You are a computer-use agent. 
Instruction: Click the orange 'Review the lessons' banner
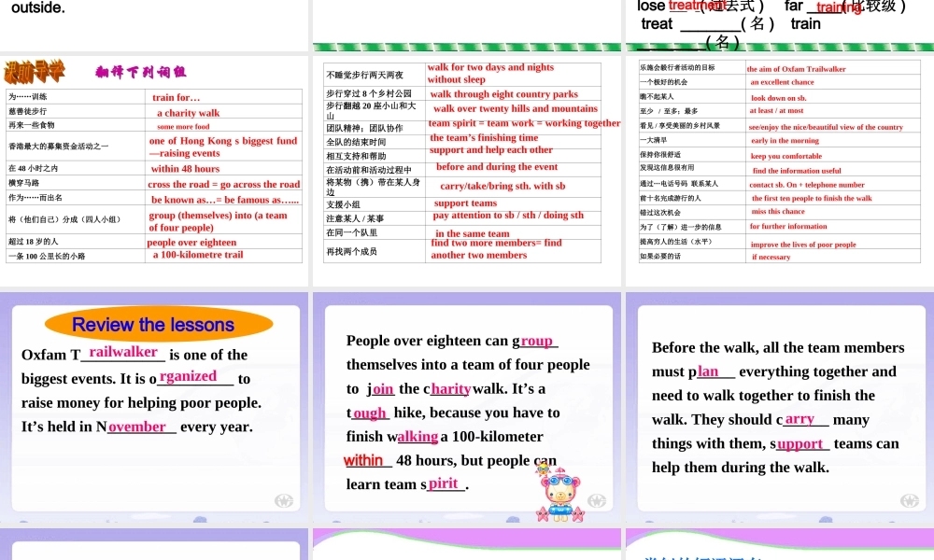tap(159, 325)
